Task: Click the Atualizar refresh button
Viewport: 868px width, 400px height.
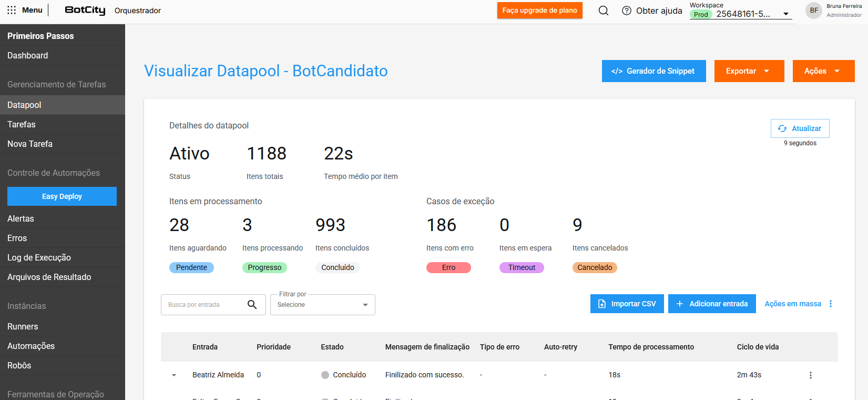Action: pyautogui.click(x=800, y=128)
